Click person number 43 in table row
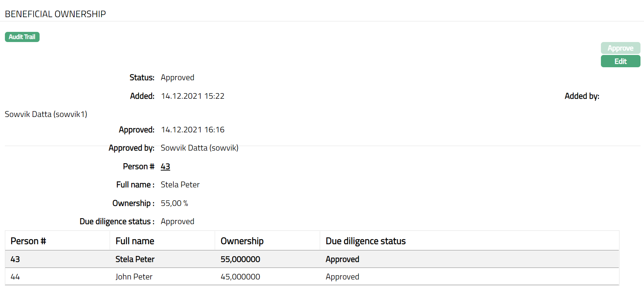Screen dimensions: 644x291 click(15, 259)
